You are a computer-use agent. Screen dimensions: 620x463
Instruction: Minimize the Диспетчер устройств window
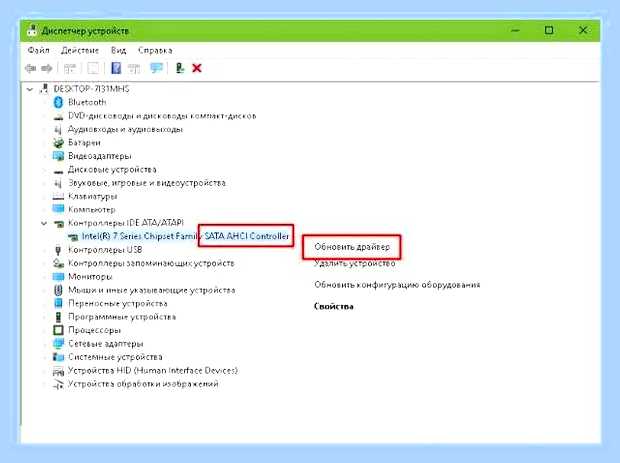(515, 30)
